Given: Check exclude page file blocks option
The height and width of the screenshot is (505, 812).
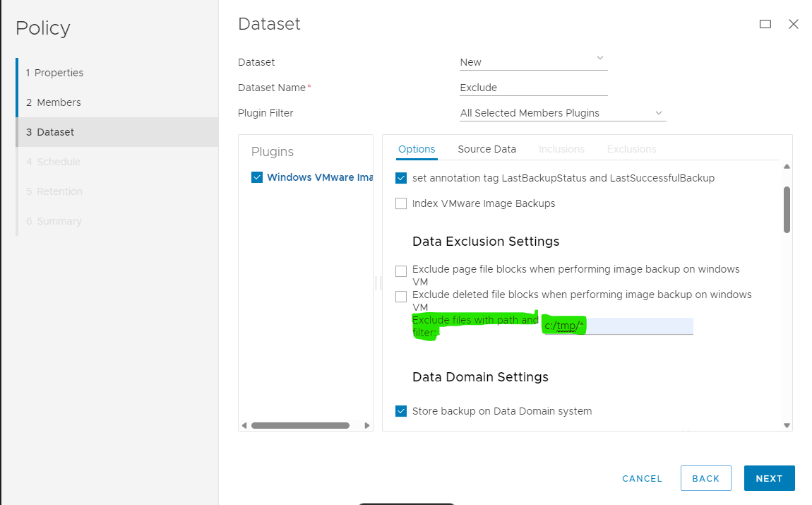Looking at the screenshot, I should [401, 271].
